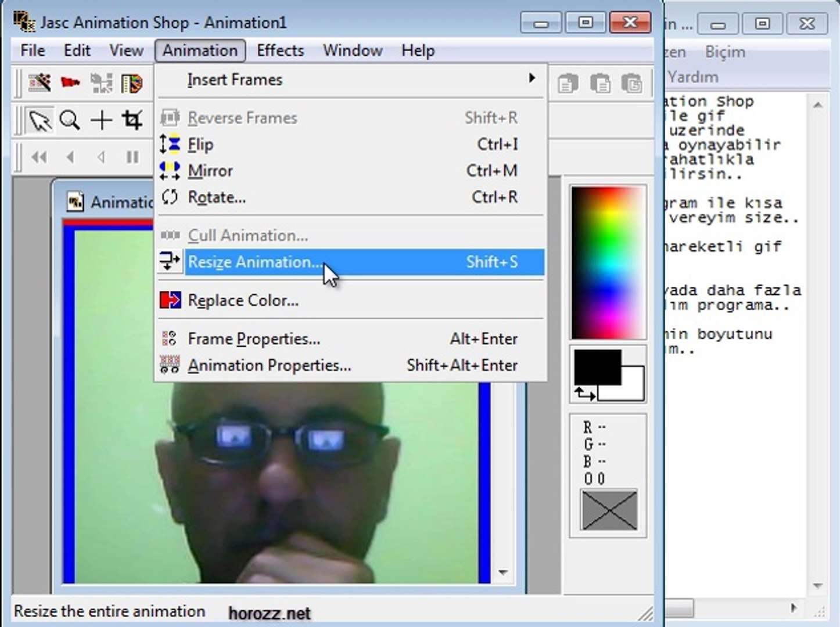Click scroll-down arrow in background text window
Image resolution: width=840 pixels, height=627 pixels.
[x=817, y=586]
